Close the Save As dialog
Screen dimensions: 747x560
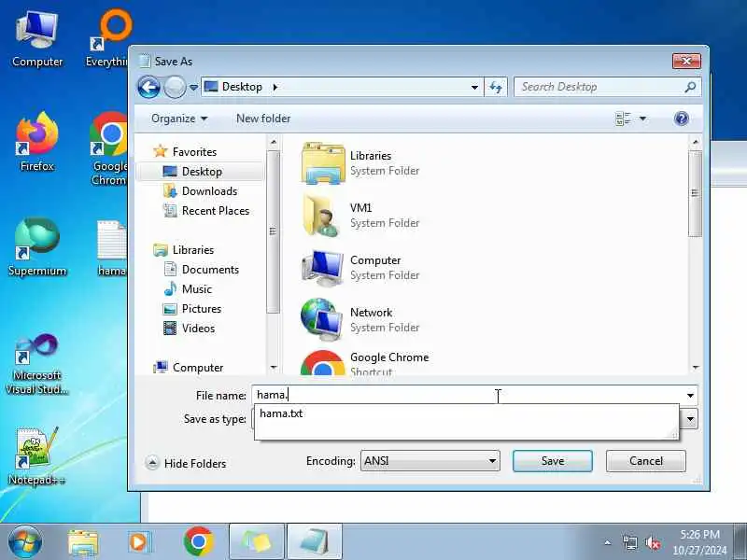click(x=686, y=61)
